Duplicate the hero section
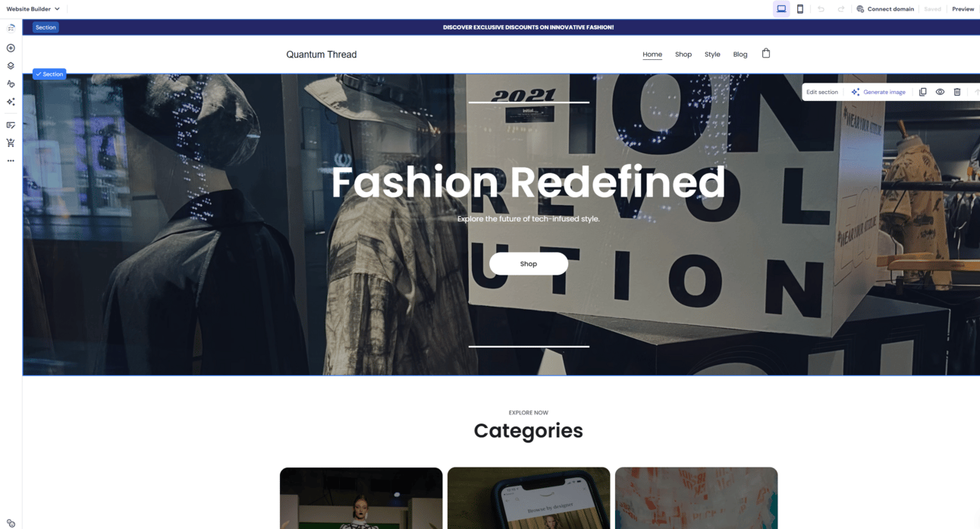980x529 pixels. tap(922, 92)
